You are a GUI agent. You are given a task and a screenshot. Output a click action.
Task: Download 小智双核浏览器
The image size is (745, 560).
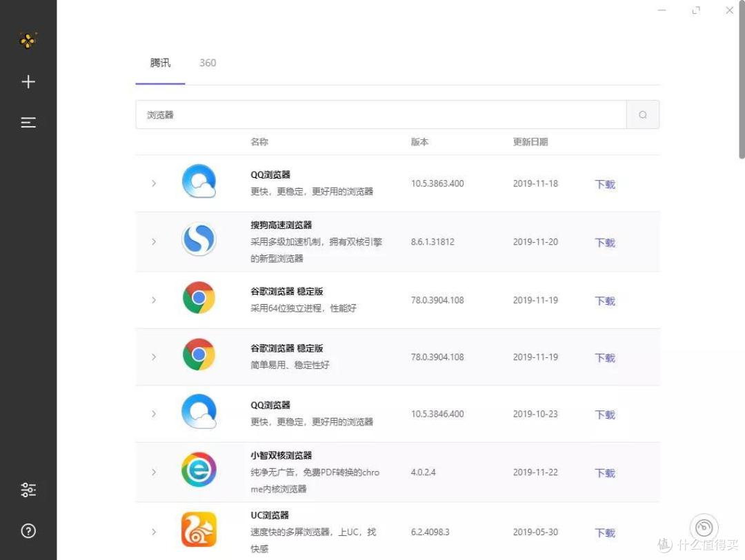605,473
